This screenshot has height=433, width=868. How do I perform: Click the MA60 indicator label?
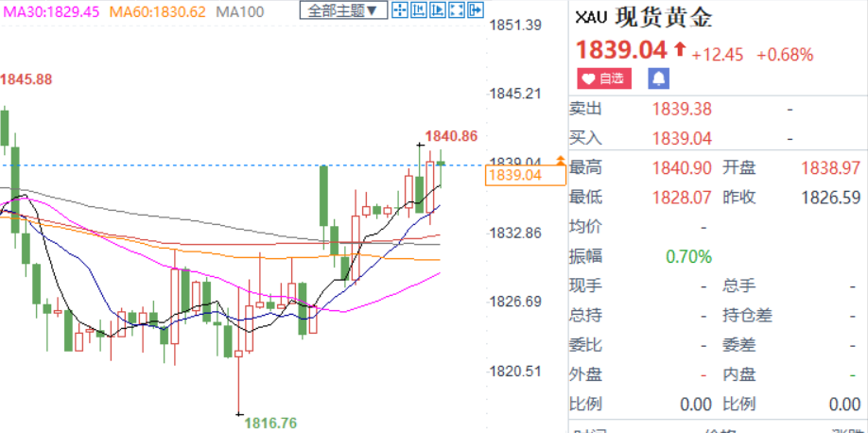[x=157, y=12]
